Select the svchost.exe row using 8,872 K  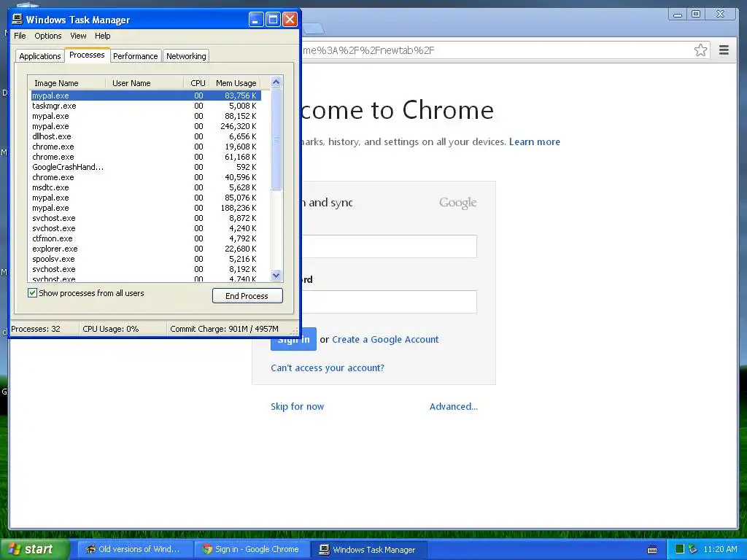pyautogui.click(x=146, y=218)
